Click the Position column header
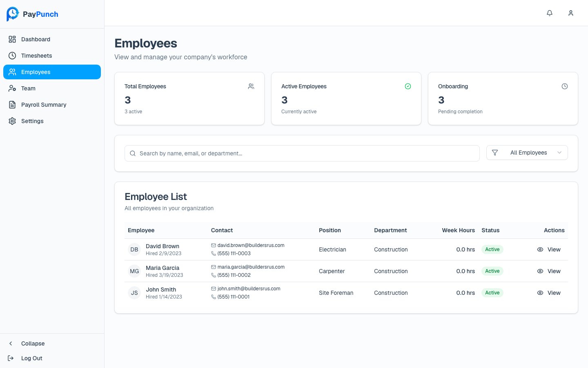The width and height of the screenshot is (588, 368). point(330,230)
